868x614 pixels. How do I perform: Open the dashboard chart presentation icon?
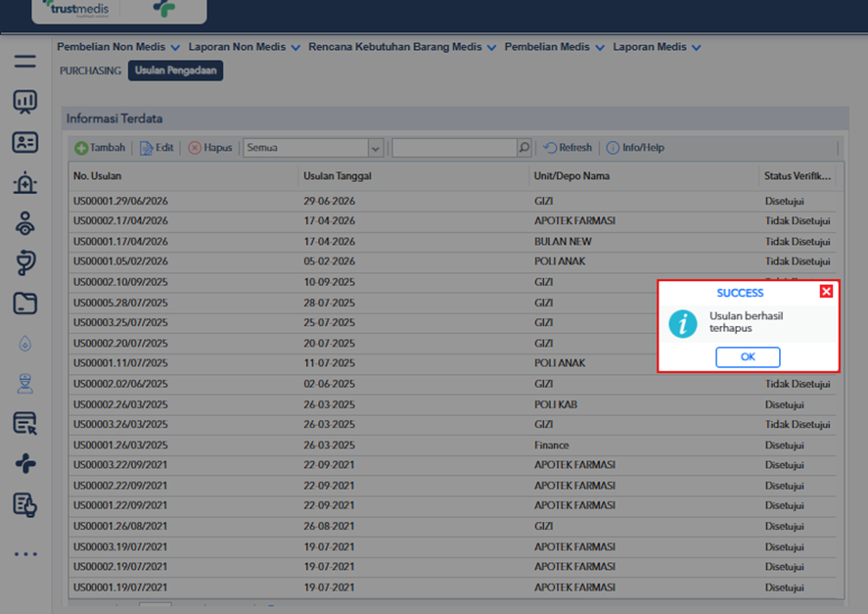[24, 102]
